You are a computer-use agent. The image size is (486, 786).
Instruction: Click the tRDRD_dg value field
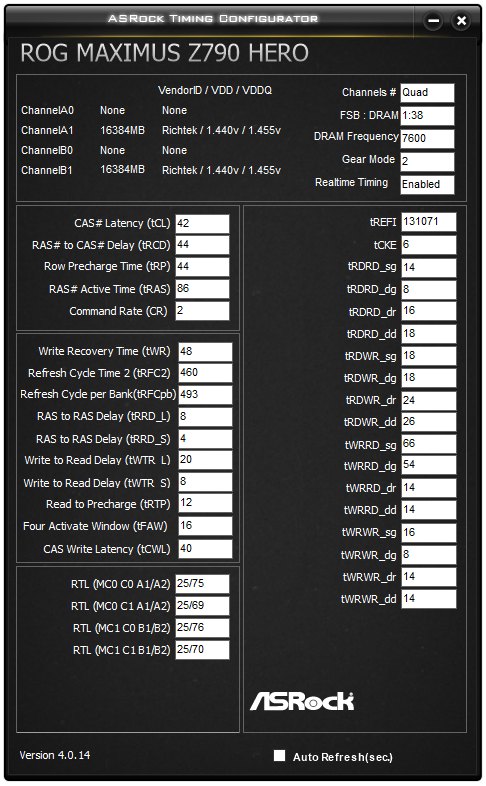tap(429, 289)
